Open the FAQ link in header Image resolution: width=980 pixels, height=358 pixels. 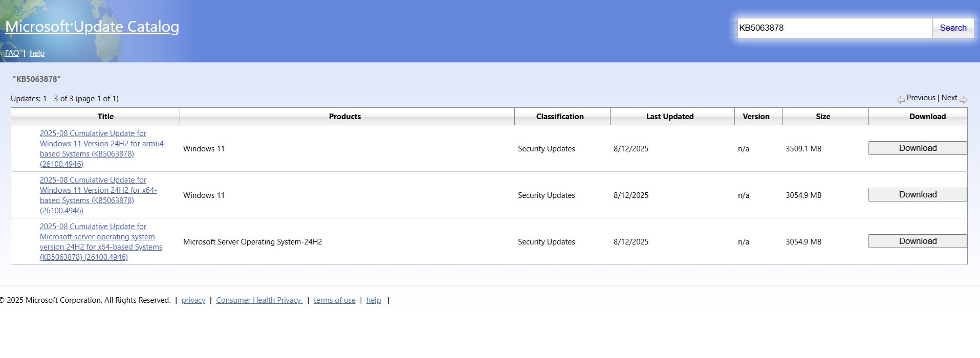12,53
